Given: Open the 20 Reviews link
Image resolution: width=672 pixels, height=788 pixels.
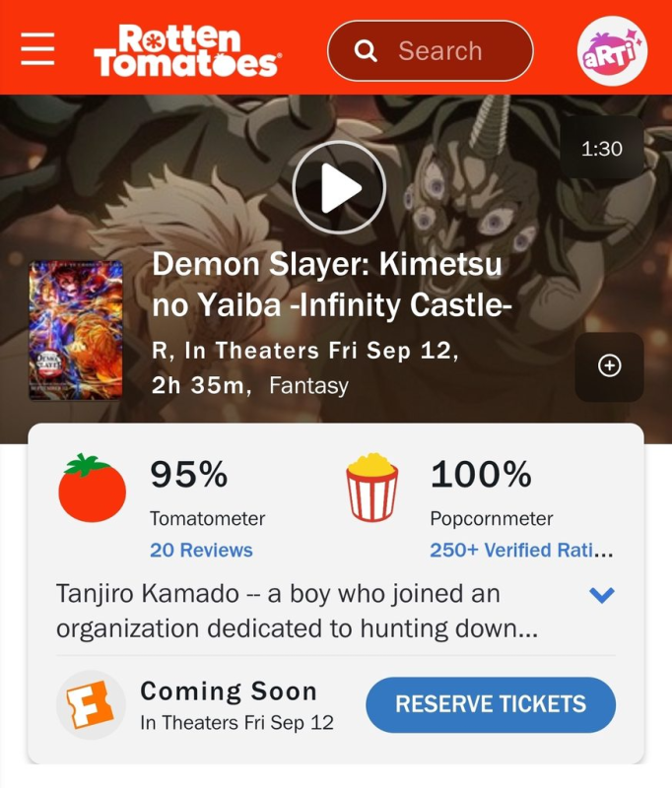Looking at the screenshot, I should click(201, 550).
